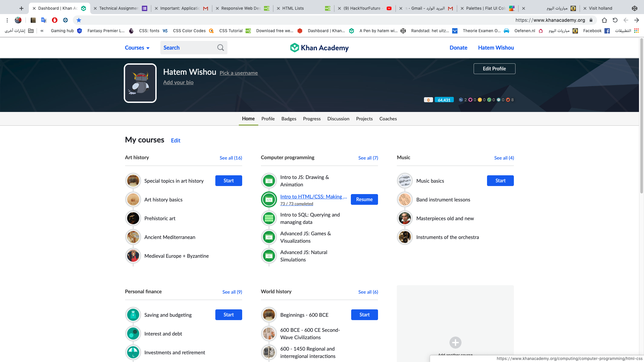Image resolution: width=644 pixels, height=362 pixels.
Task: Open Intro to HTML/CSS course icon
Action: point(269,199)
